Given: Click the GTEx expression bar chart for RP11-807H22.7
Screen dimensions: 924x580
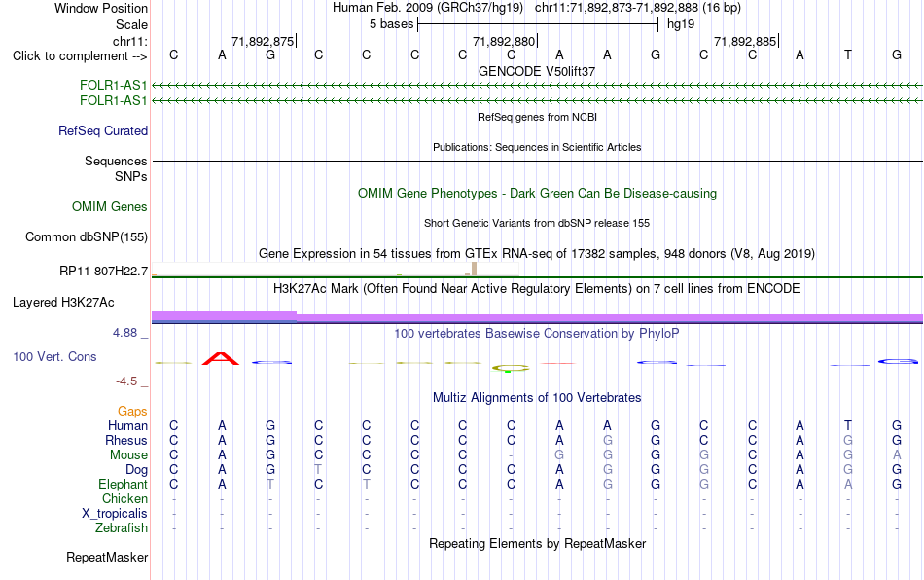Looking at the screenshot, I should (335, 270).
